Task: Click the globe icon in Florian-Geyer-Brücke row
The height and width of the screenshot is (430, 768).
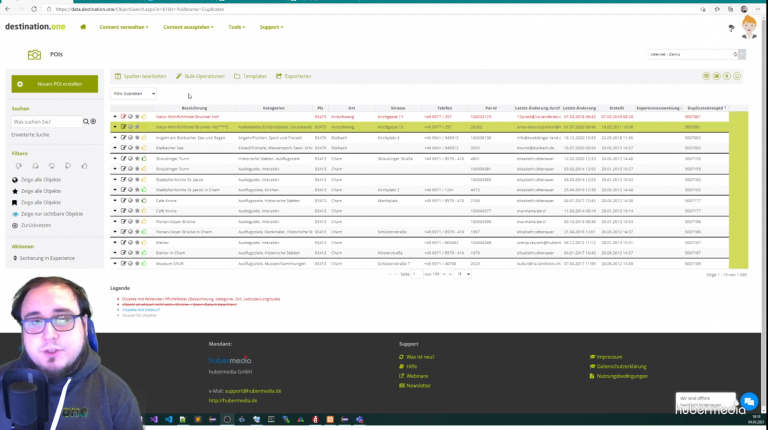Action: (130, 221)
